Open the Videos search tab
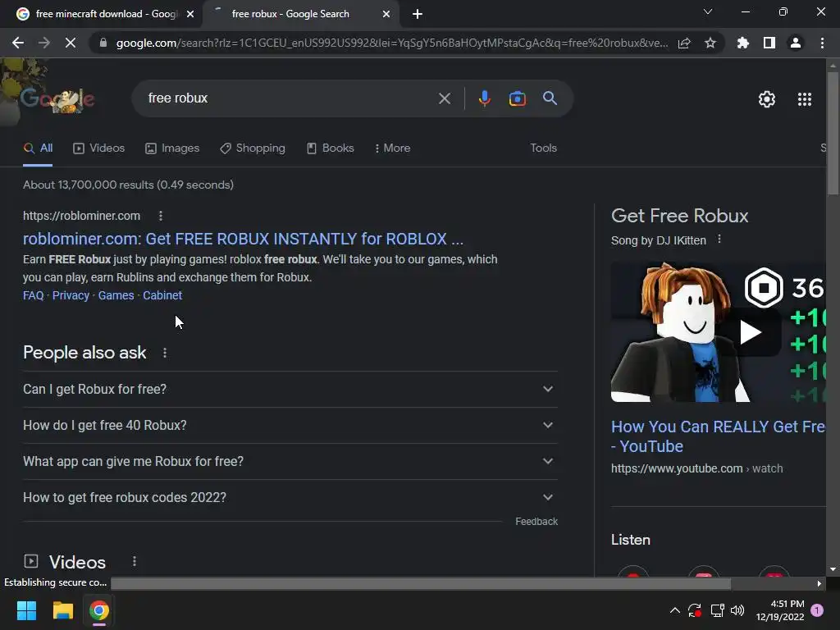840x630 pixels. pyautogui.click(x=98, y=148)
